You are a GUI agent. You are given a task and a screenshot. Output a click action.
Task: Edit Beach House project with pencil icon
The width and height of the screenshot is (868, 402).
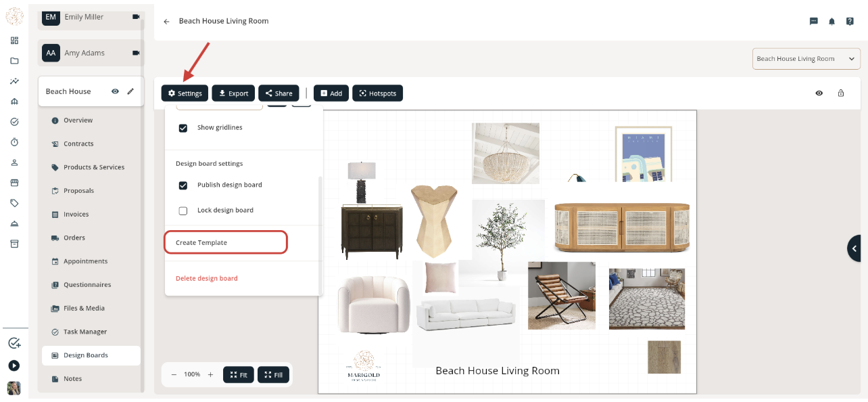coord(130,91)
